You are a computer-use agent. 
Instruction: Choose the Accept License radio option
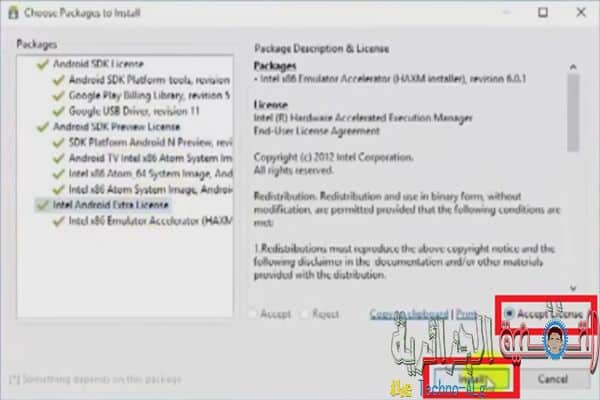point(509,314)
